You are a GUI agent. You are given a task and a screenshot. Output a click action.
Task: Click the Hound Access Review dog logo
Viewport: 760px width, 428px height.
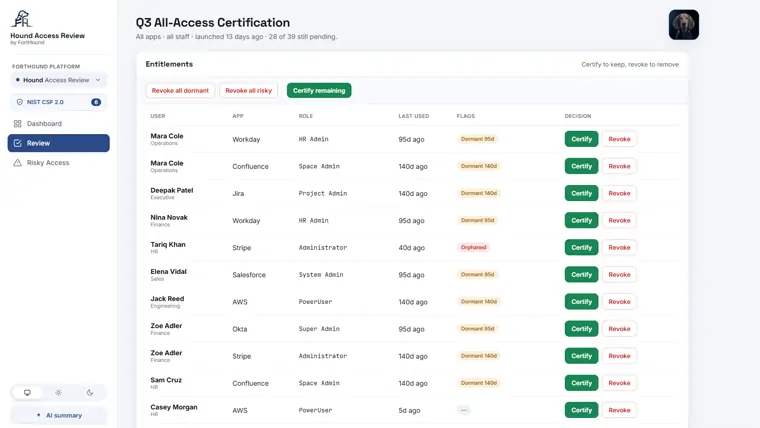click(21, 19)
